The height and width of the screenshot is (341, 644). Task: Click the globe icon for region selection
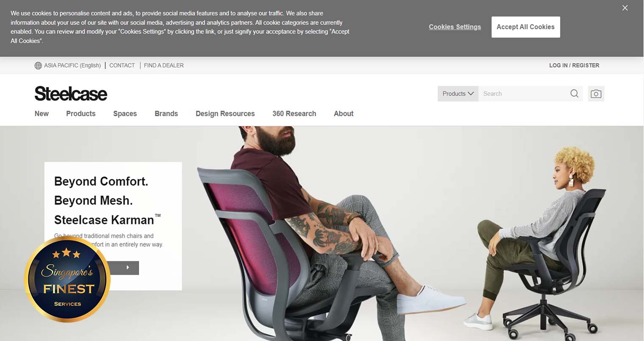tap(38, 65)
